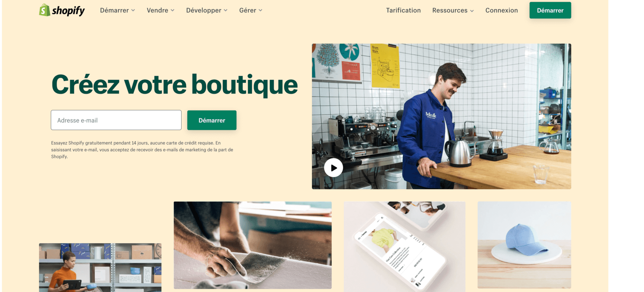The image size is (644, 292).
Task: Open the mobile phone storefront mockup image
Action: pos(404,246)
